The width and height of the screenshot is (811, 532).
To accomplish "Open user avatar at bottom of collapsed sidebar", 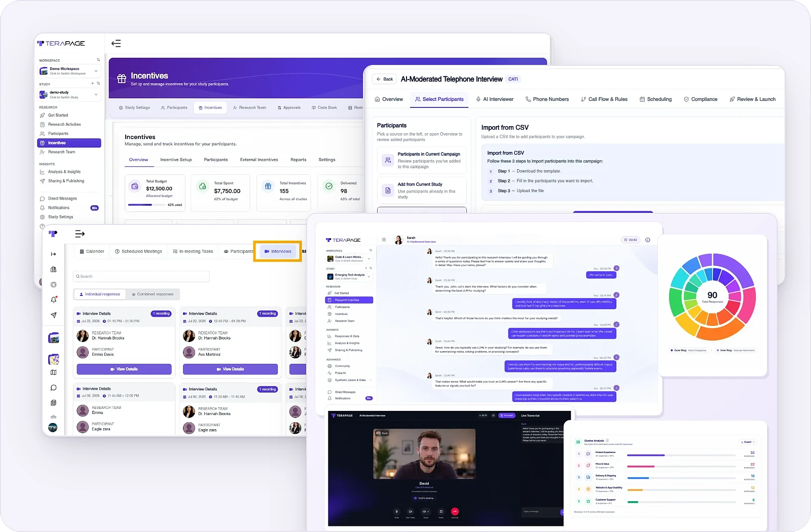I will (53, 428).
